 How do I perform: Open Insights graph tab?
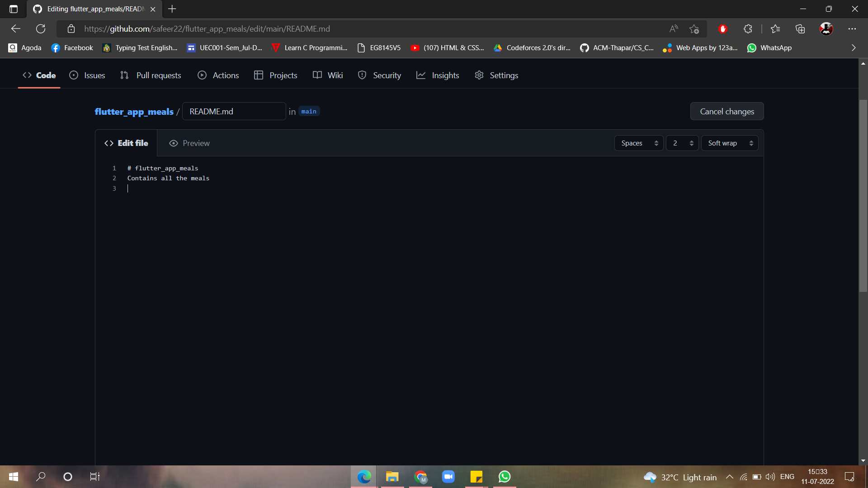(x=438, y=75)
